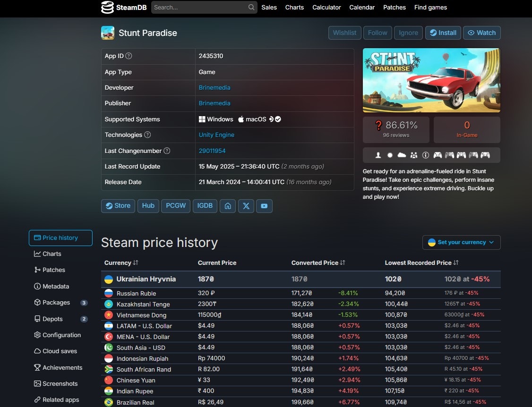
Task: Toggle the Wishlist button
Action: coord(344,33)
